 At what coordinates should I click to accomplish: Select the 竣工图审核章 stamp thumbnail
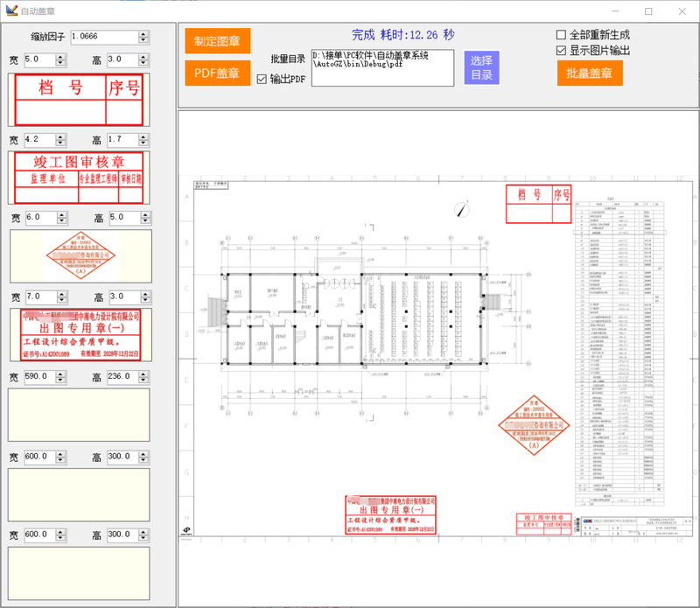point(79,178)
